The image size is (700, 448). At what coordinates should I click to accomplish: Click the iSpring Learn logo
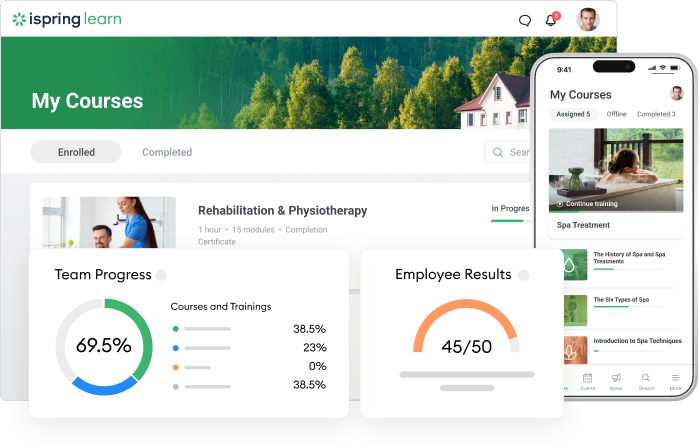point(68,19)
